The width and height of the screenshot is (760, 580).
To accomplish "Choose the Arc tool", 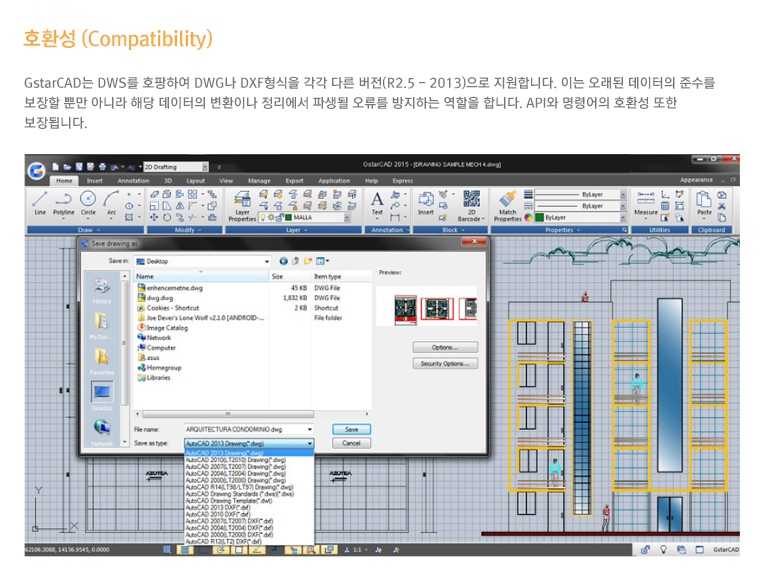I will pos(111,200).
